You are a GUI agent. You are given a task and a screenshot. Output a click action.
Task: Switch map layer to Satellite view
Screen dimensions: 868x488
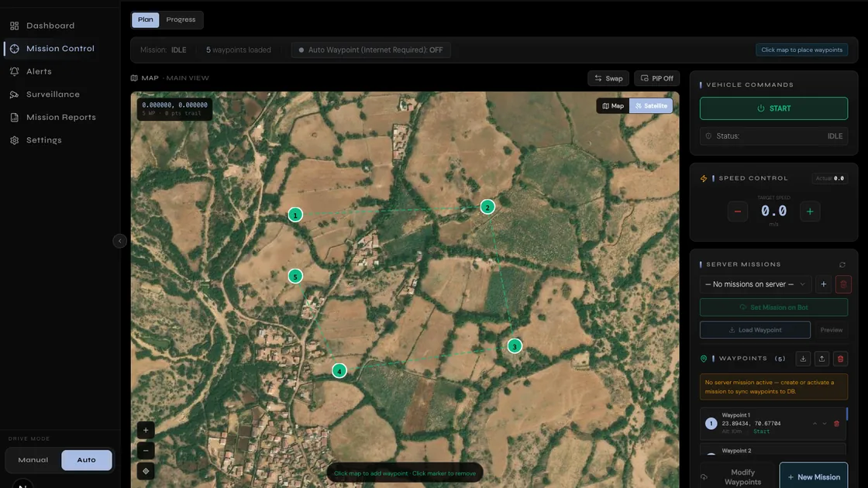[651, 105]
